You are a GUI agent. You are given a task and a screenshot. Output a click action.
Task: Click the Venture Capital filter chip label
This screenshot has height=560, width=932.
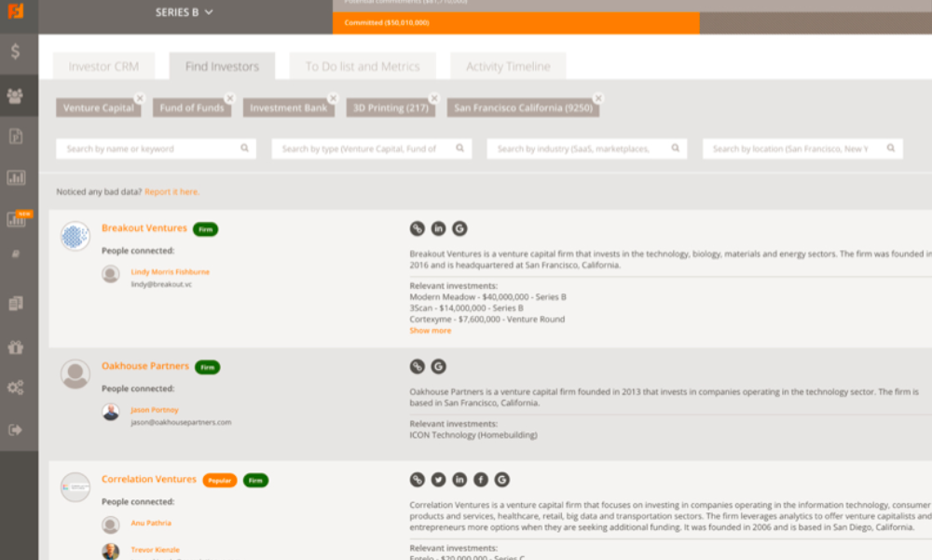99,107
